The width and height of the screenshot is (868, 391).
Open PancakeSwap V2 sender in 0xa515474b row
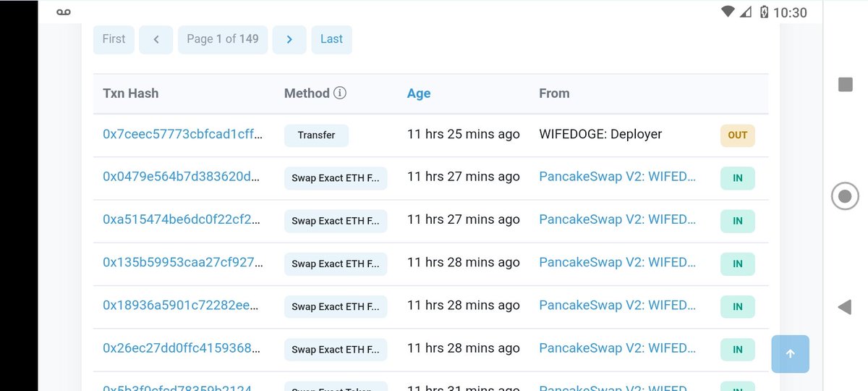(x=618, y=220)
